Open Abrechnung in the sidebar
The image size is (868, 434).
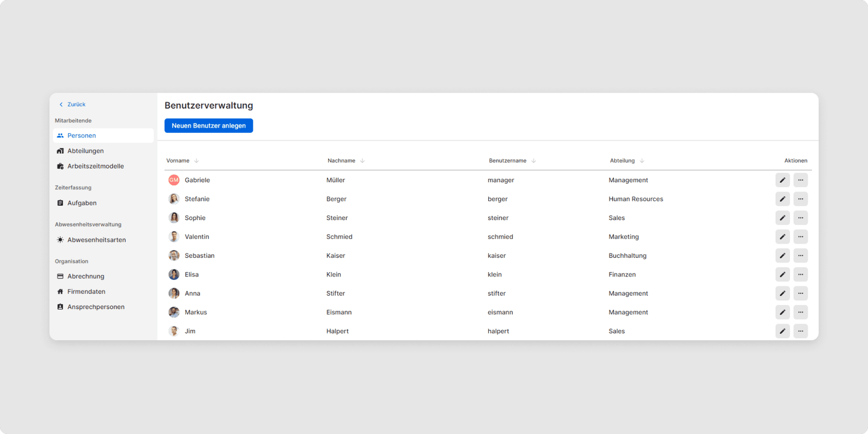coord(104,276)
